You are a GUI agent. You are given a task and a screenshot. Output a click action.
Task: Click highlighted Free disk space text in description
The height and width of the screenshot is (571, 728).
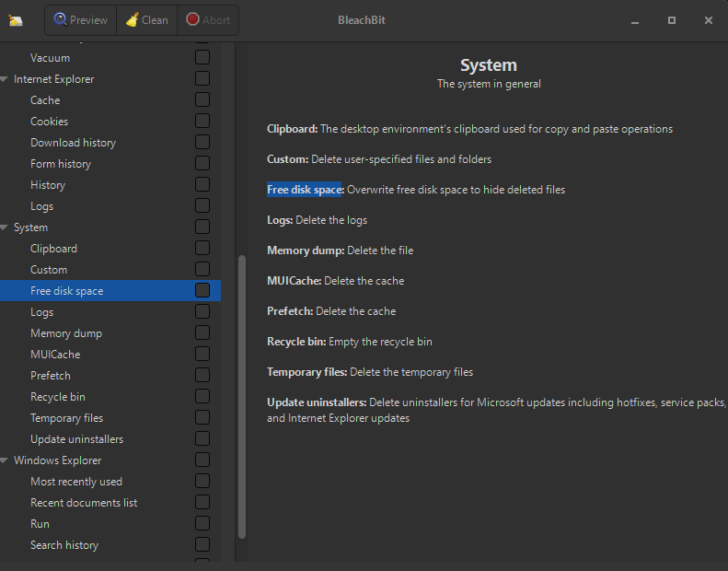[x=304, y=190]
